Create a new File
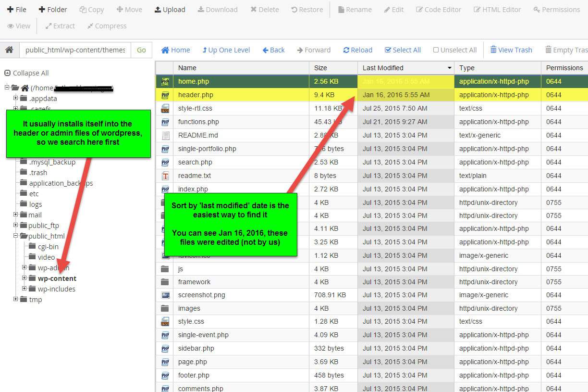Viewport: 588px width, 392px height. (17, 10)
